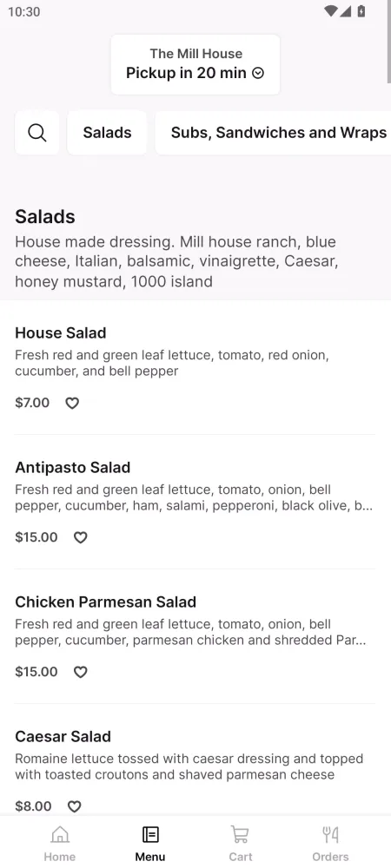The image size is (391, 868).
Task: Tap the Caesar Salad heart icon
Action: [74, 806]
